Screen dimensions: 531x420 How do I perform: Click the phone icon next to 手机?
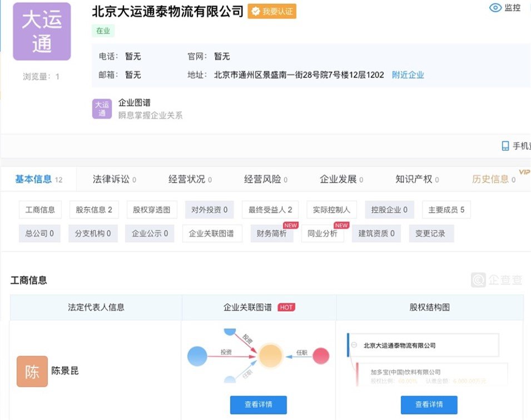pos(505,146)
